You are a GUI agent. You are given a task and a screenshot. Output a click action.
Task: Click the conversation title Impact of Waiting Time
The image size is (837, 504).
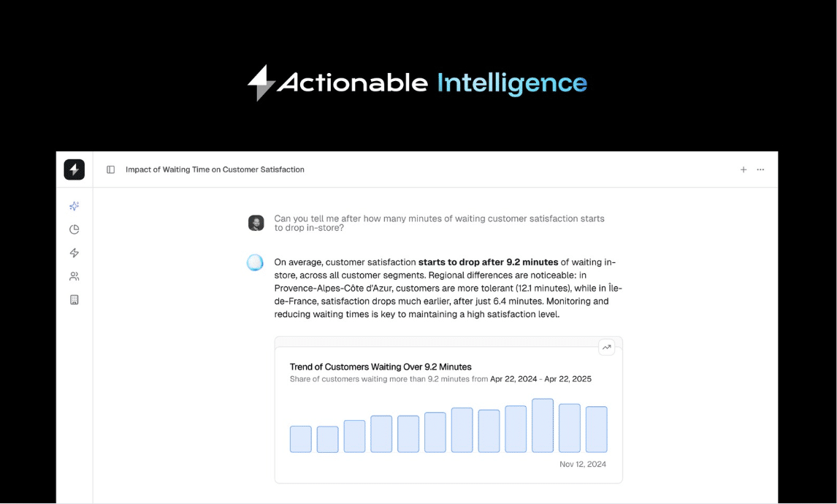(x=215, y=169)
